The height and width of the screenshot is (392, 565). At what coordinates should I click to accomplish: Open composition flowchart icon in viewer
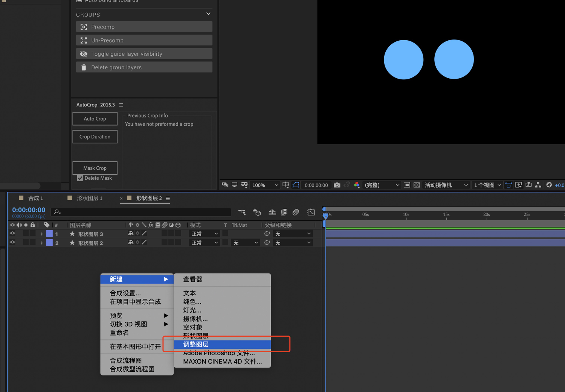coord(538,185)
